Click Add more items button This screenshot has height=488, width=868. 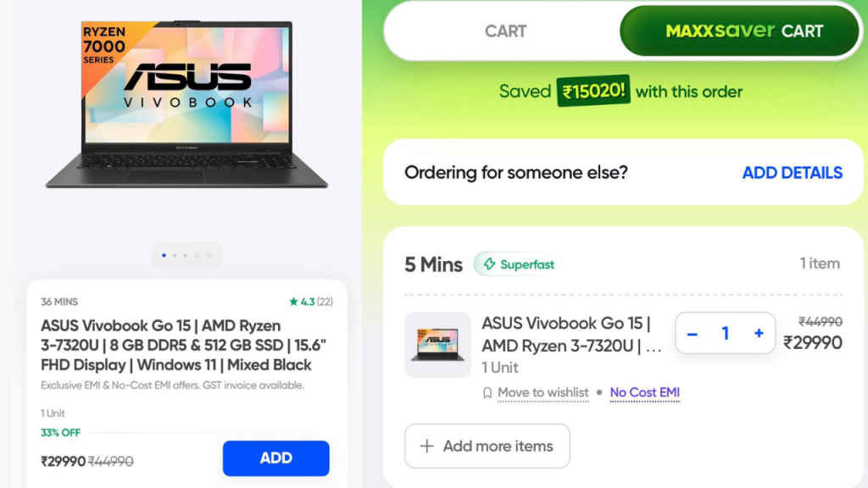487,446
